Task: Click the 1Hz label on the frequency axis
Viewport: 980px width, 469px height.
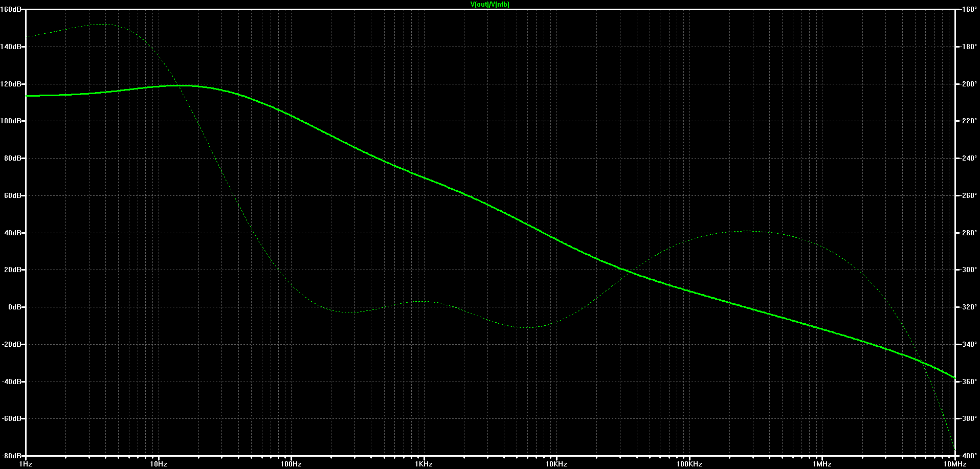Action: [26, 464]
